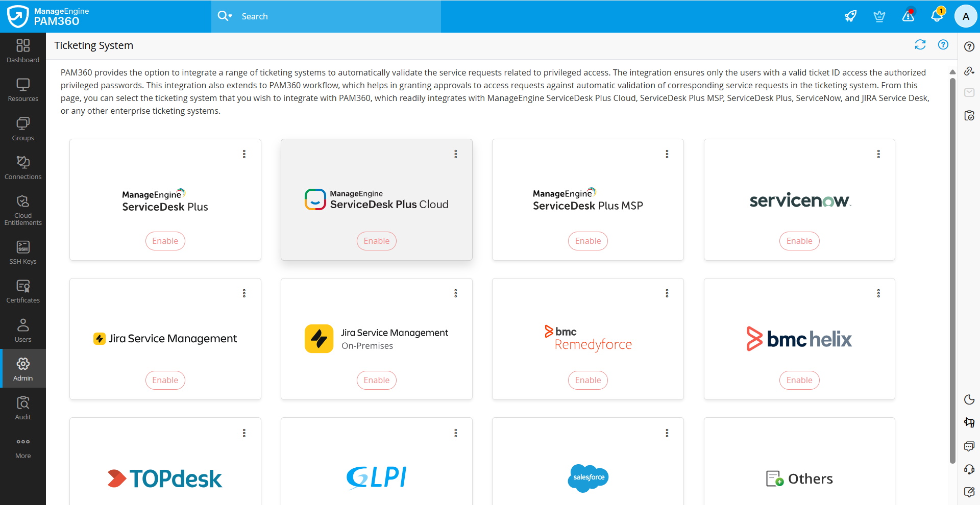The height and width of the screenshot is (505, 980).
Task: Open the Groups sidebar item
Action: (x=23, y=130)
